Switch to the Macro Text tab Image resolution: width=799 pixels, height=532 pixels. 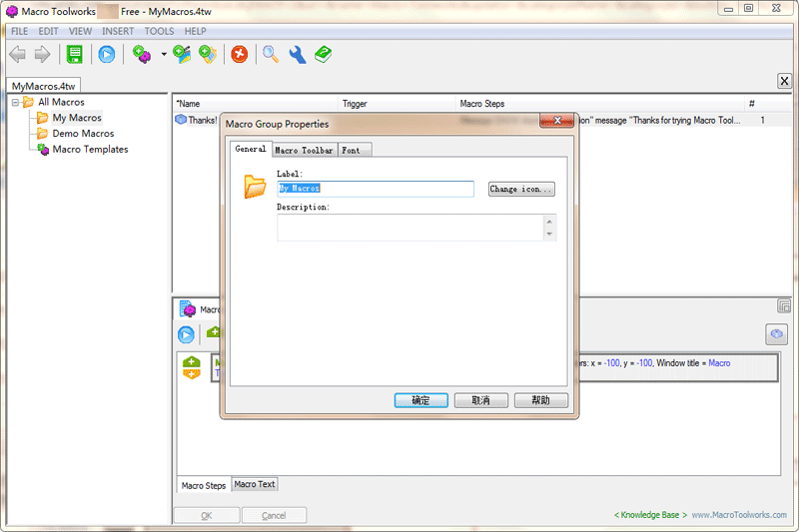click(x=255, y=484)
